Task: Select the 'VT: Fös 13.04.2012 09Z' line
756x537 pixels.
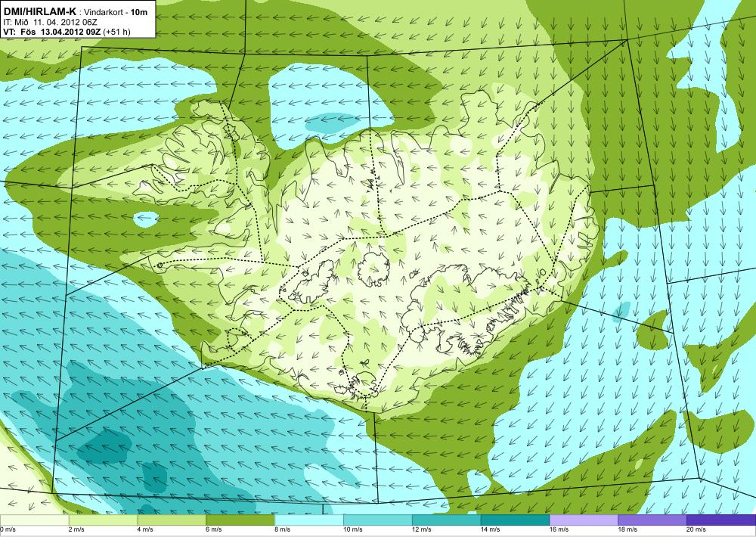Action: (x=52, y=32)
